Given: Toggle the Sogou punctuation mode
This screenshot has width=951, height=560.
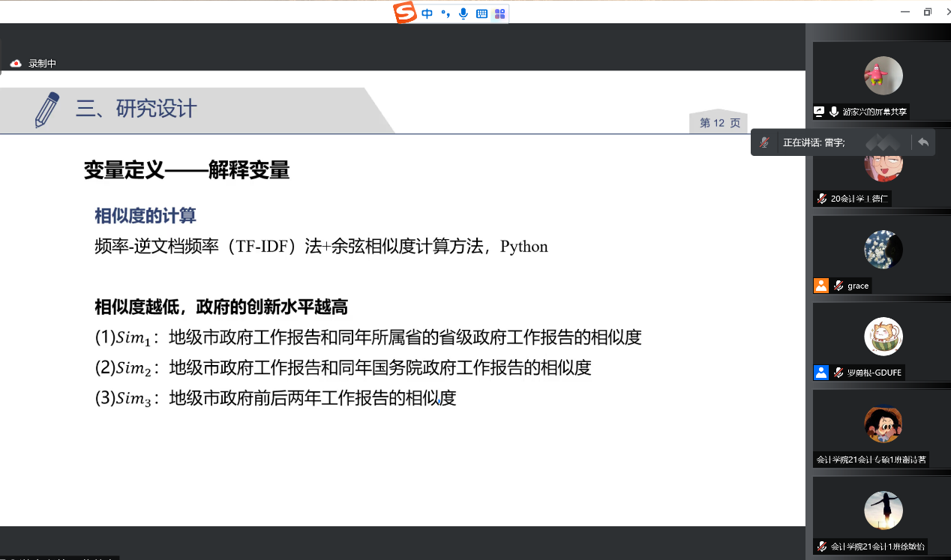Looking at the screenshot, I should pyautogui.click(x=445, y=13).
